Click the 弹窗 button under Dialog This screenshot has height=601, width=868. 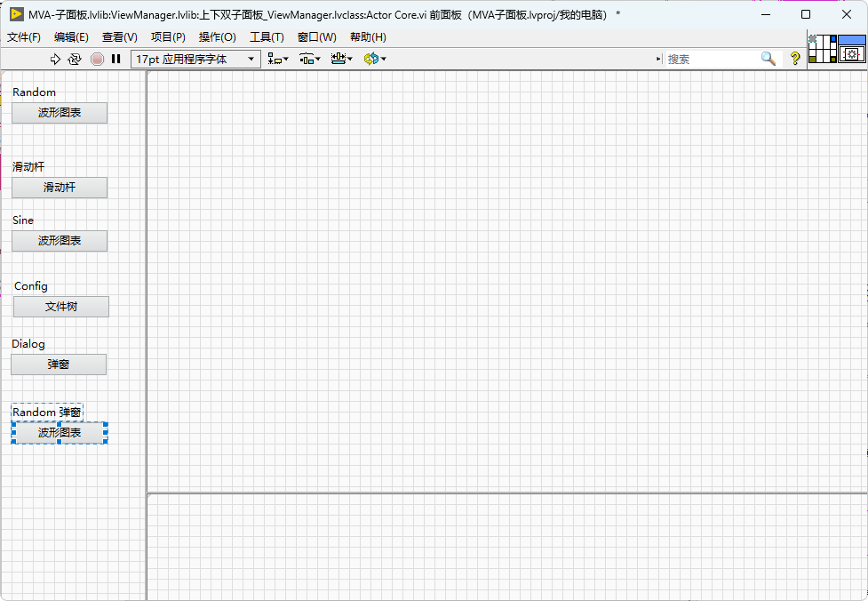pos(58,364)
